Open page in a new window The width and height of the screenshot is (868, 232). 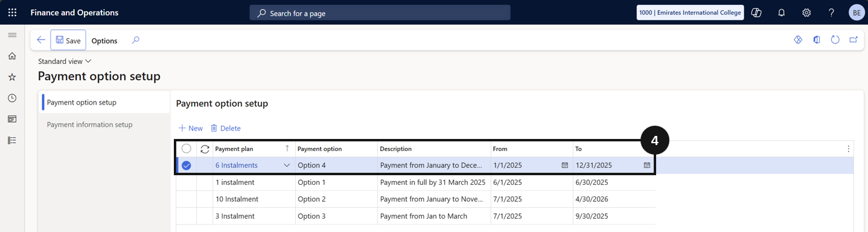[x=854, y=40]
